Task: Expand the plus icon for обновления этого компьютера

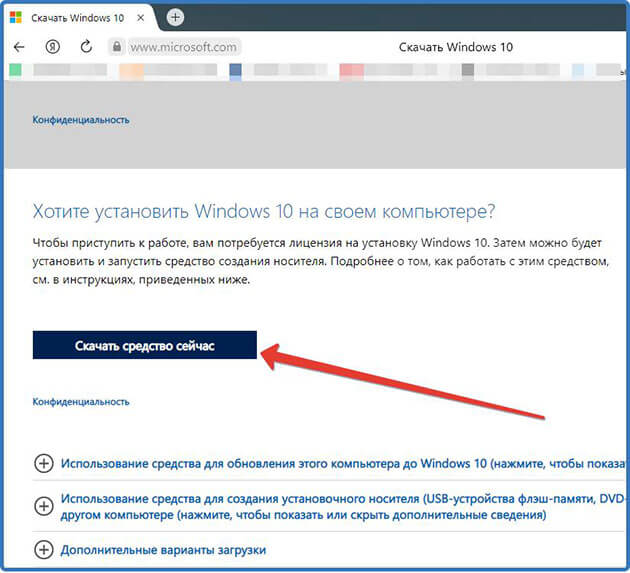Action: 44,464
